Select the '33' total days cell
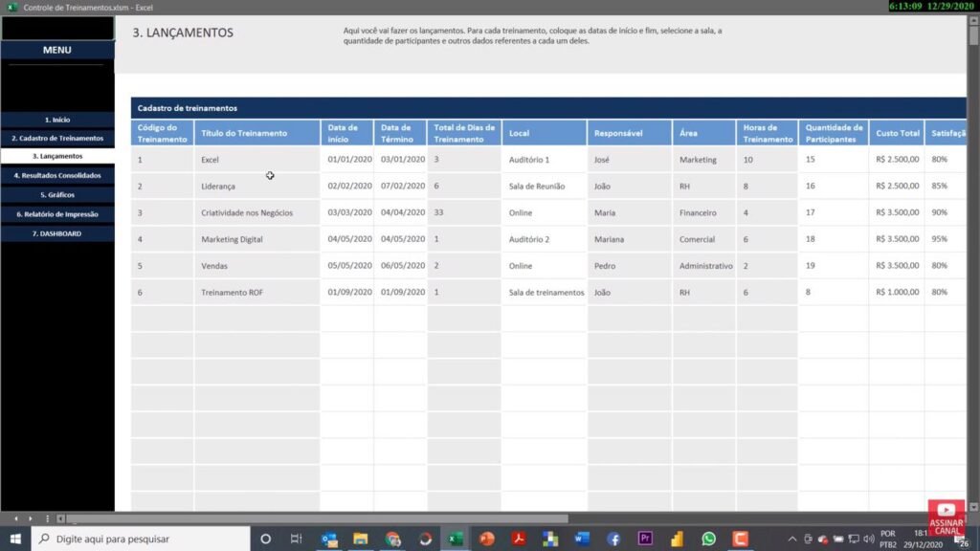The image size is (980, 551). (x=464, y=213)
